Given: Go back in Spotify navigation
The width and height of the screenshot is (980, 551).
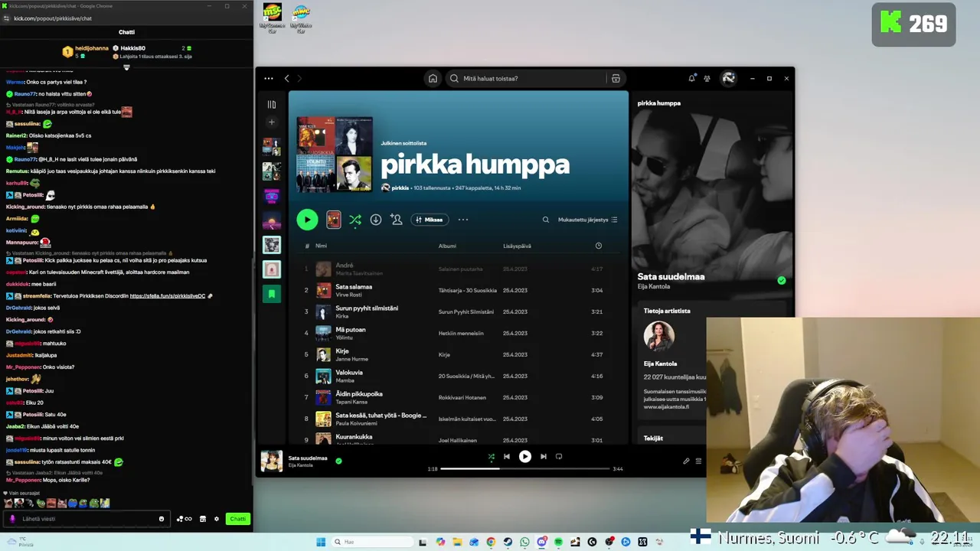Looking at the screenshot, I should point(287,78).
